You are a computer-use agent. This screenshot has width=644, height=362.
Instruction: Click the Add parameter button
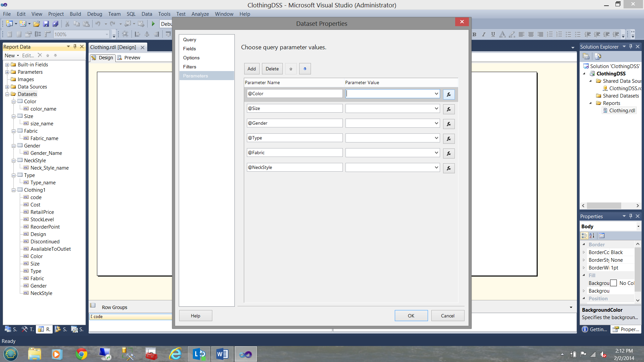pyautogui.click(x=252, y=69)
